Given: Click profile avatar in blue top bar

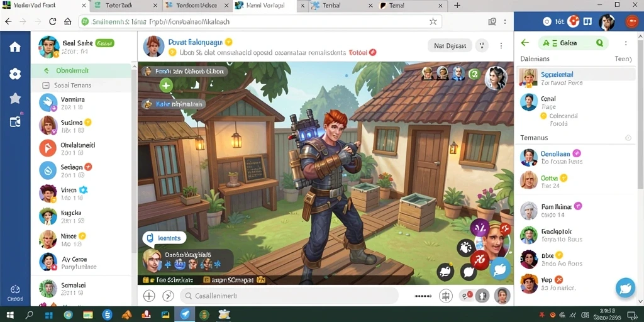Looking at the screenshot, I should pyautogui.click(x=606, y=22).
